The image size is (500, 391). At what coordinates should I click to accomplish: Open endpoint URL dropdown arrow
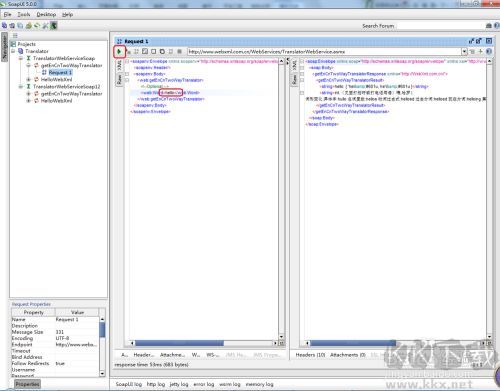[464, 52]
